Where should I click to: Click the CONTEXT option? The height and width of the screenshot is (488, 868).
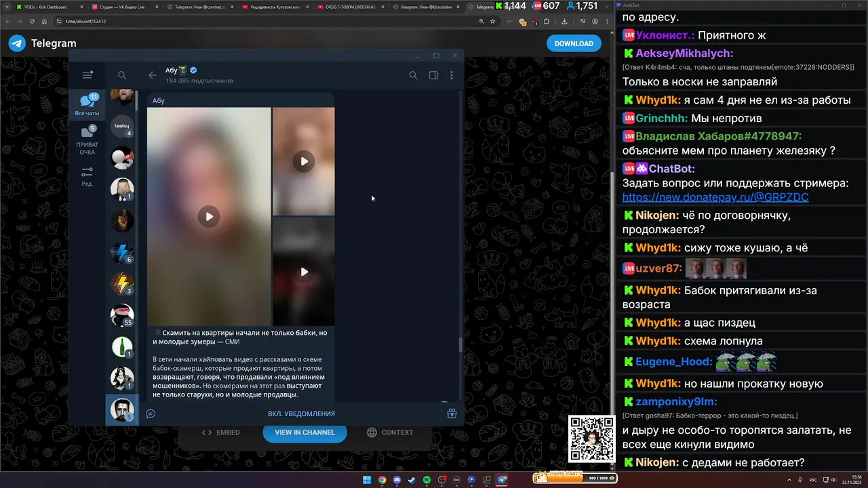[390, 432]
